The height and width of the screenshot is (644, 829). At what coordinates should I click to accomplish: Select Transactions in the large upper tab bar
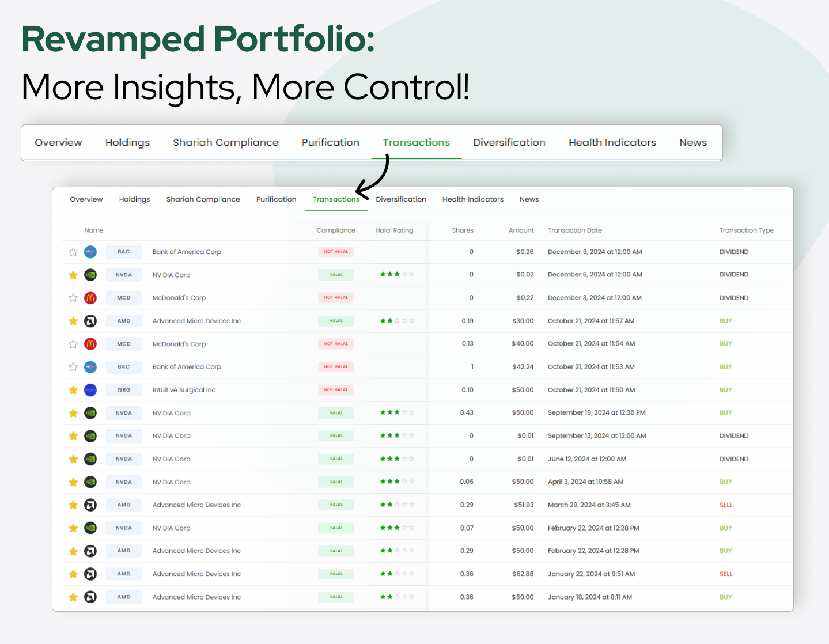pos(417,142)
